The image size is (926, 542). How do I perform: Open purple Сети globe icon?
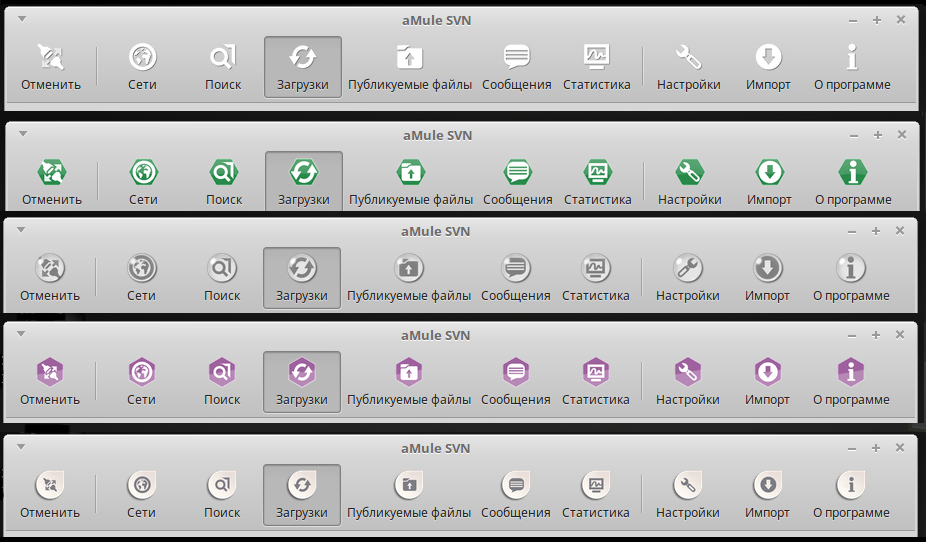141,373
